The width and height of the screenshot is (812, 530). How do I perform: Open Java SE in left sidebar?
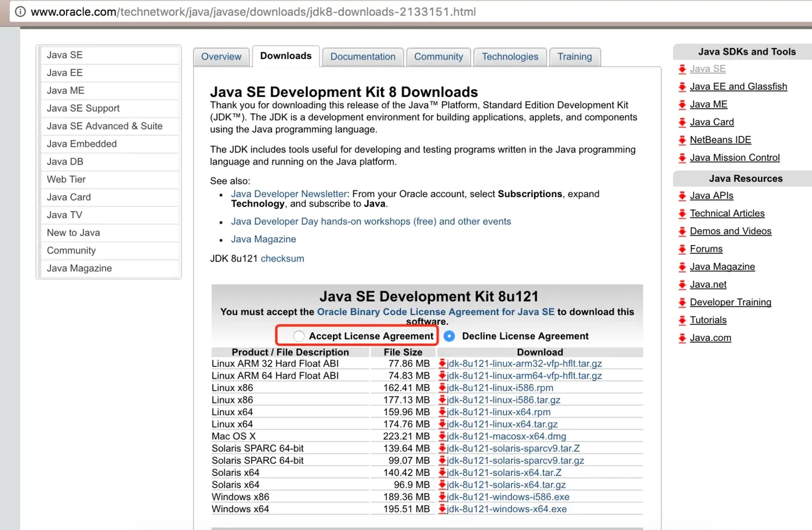(109, 55)
